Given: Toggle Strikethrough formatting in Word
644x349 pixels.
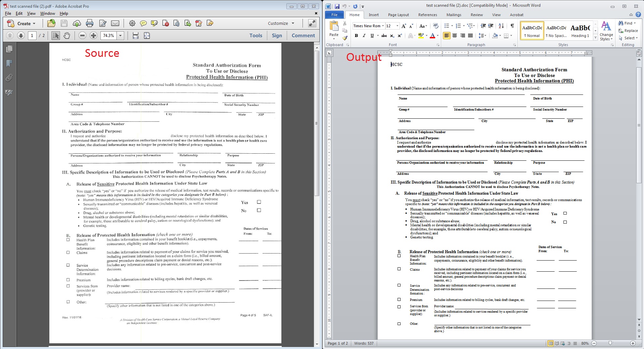Looking at the screenshot, I should tap(384, 36).
